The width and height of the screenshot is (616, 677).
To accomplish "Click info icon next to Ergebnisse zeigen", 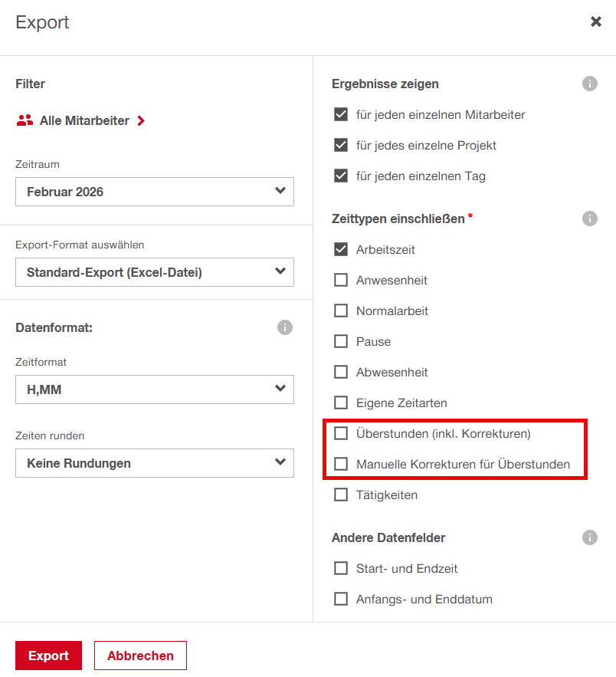I will click(589, 84).
